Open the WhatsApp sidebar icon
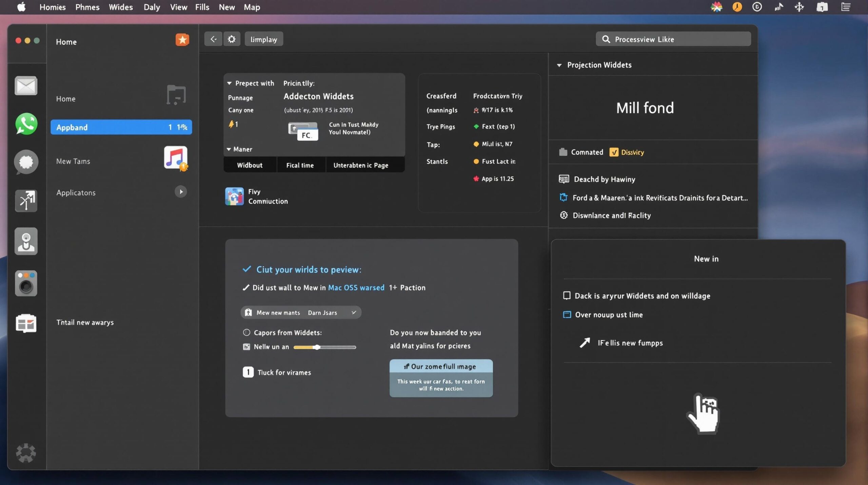This screenshot has width=868, height=485. click(x=26, y=124)
